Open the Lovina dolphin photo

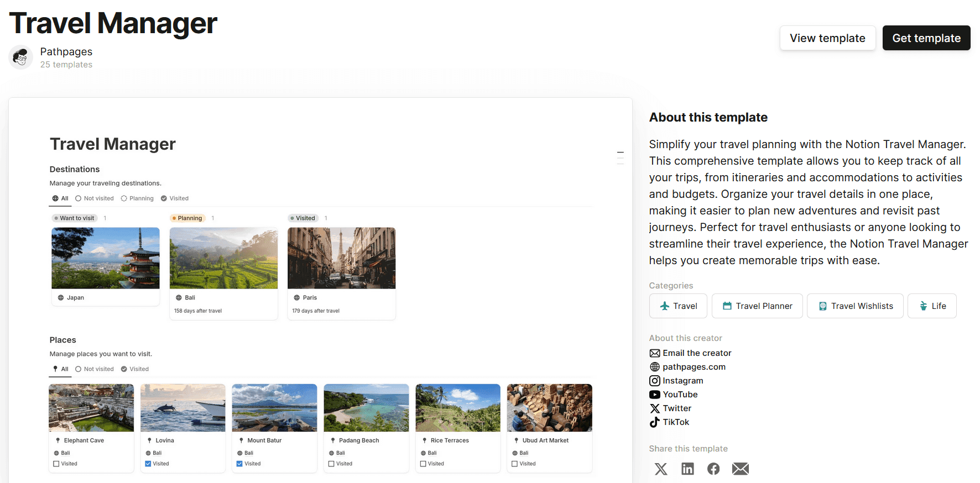183,408
